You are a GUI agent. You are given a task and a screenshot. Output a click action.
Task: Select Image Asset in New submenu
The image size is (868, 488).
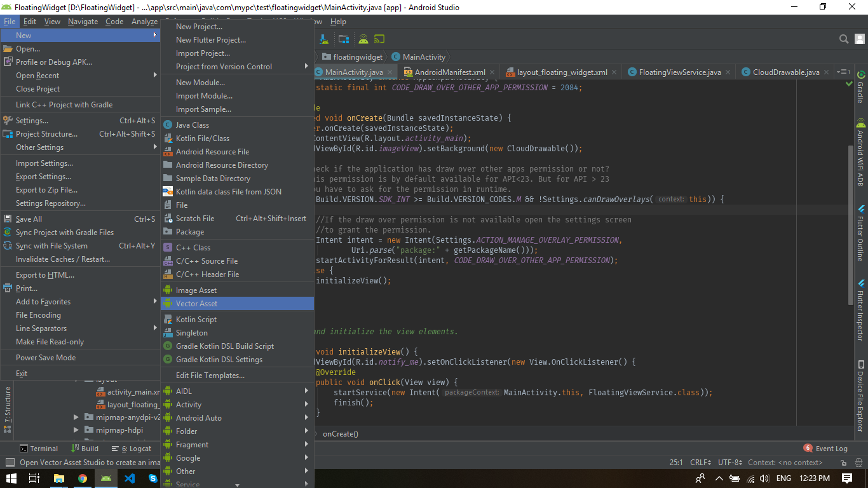pyautogui.click(x=237, y=290)
